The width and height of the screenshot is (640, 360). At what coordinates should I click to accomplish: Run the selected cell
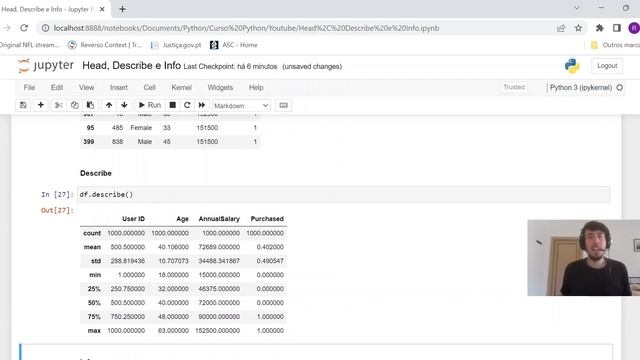[x=149, y=105]
